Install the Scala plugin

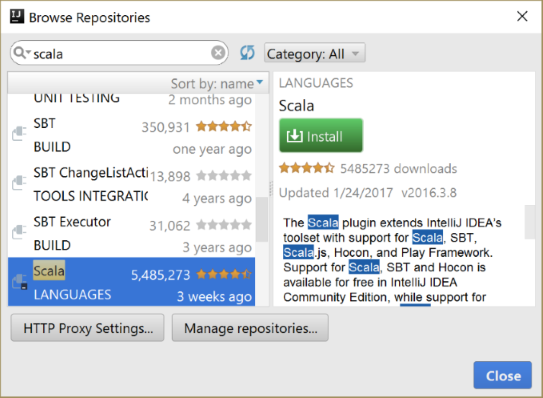(x=321, y=136)
